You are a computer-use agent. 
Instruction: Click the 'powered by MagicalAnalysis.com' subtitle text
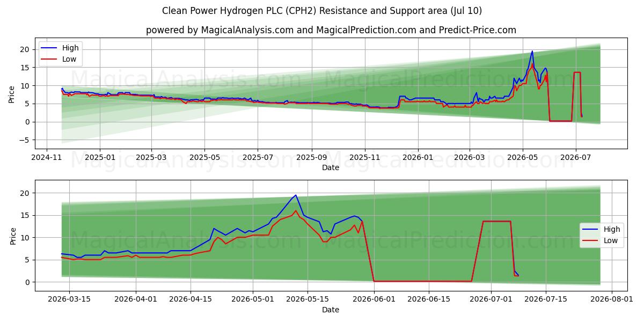pyautogui.click(x=331, y=30)
